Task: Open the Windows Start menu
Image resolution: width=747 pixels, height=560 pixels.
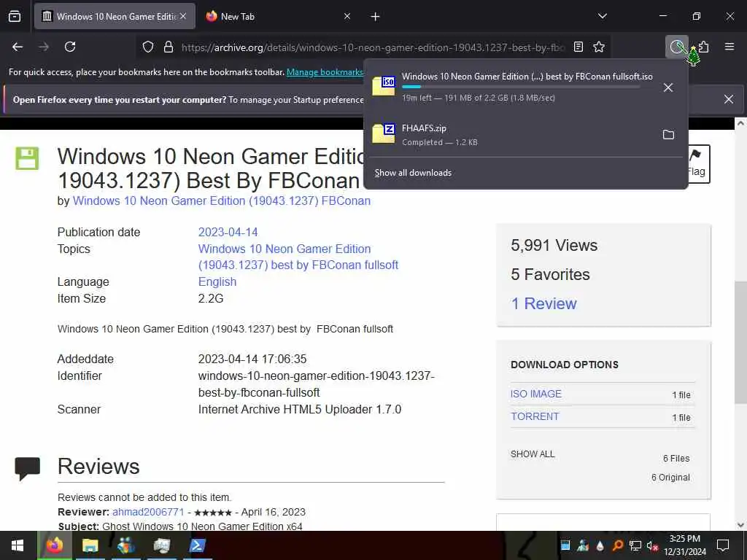Action: coord(18,545)
